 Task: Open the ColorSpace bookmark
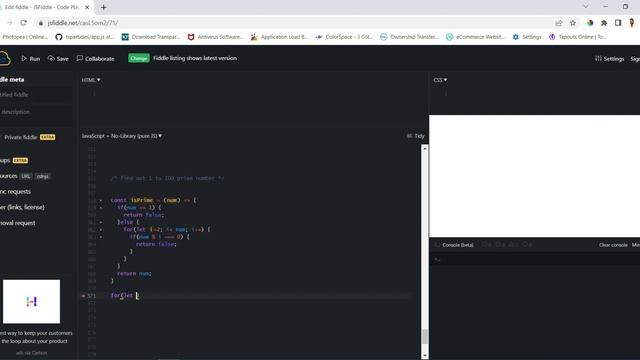pos(344,37)
